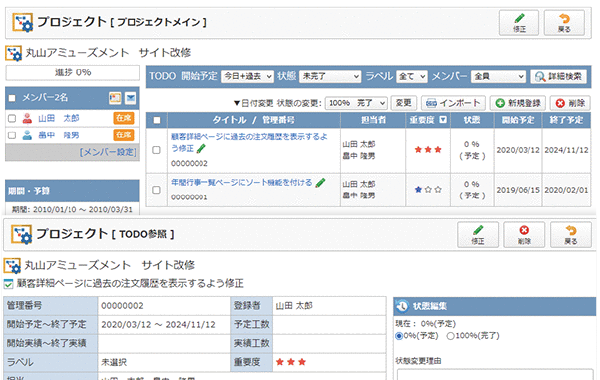Click the red importance stars in TODO detail table
Image resolution: width=600 pixels, height=380 pixels.
(x=291, y=362)
